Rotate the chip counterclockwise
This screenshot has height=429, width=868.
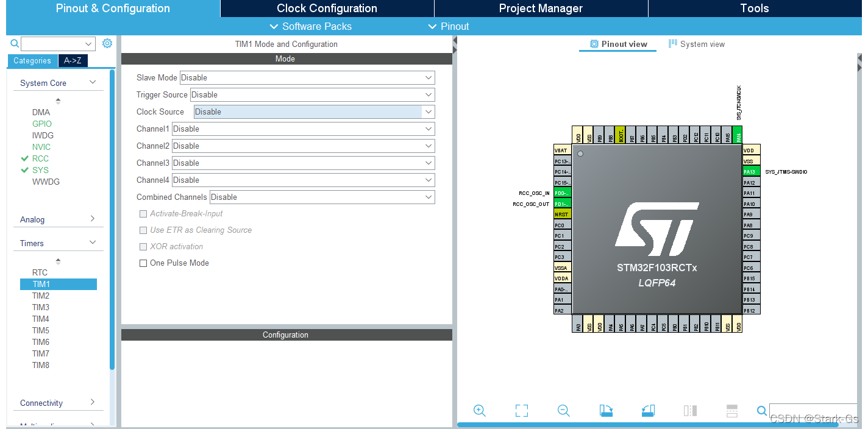(x=649, y=411)
